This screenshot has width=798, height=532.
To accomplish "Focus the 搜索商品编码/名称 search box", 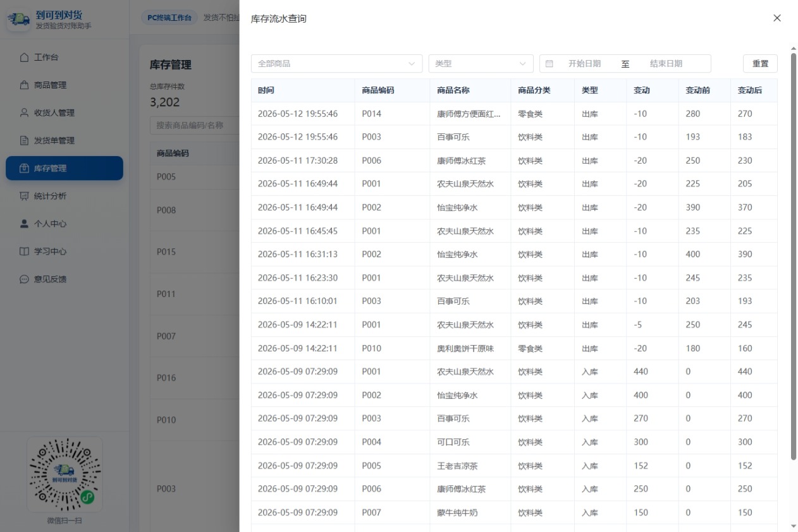I will pos(193,125).
